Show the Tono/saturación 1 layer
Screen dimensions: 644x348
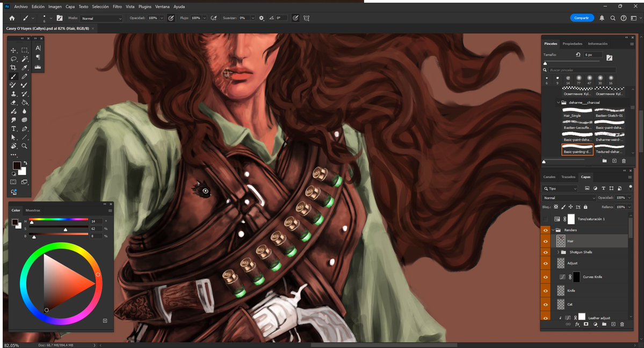(x=545, y=219)
